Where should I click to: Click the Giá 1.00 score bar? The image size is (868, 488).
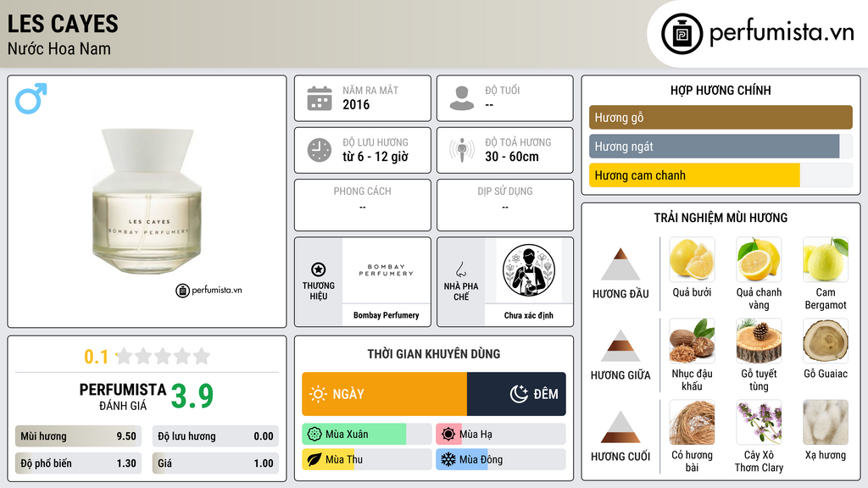(x=215, y=463)
